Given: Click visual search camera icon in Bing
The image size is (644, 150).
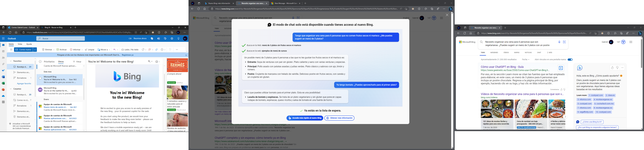Looking at the screenshot, I should tap(564, 42).
